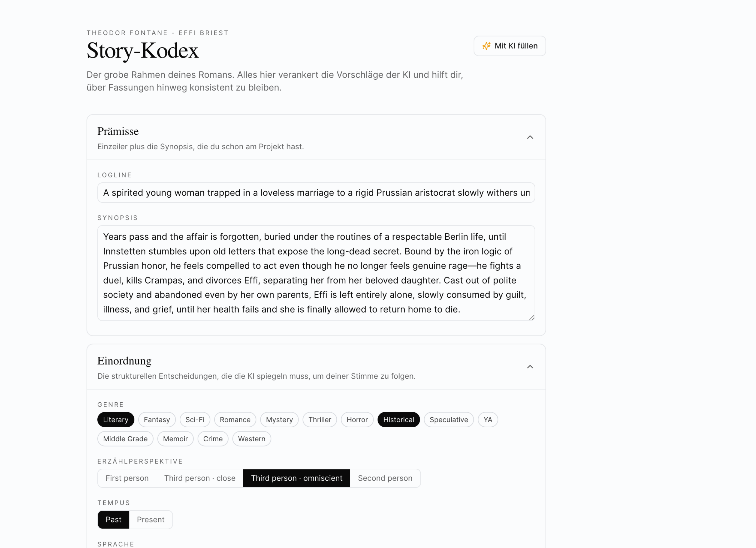This screenshot has width=756, height=548.
Task: Enable the Romance genre chip
Action: coord(235,420)
